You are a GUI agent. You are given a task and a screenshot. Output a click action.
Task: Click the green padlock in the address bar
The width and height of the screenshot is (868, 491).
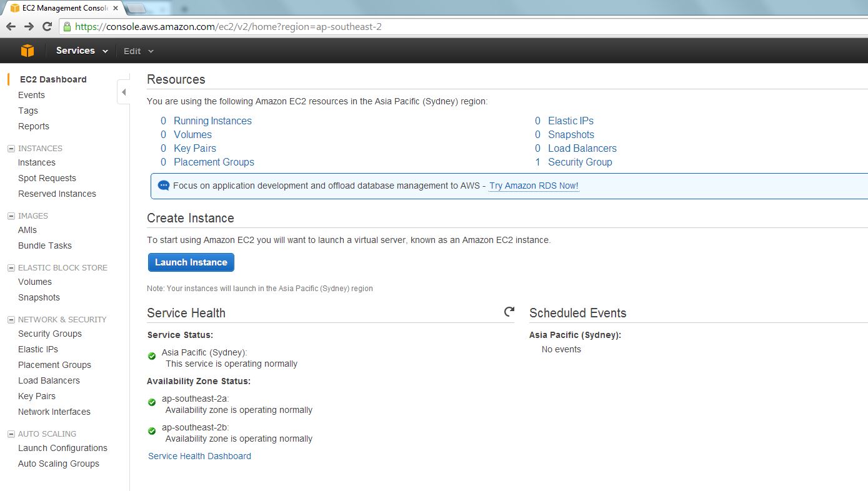[67, 26]
